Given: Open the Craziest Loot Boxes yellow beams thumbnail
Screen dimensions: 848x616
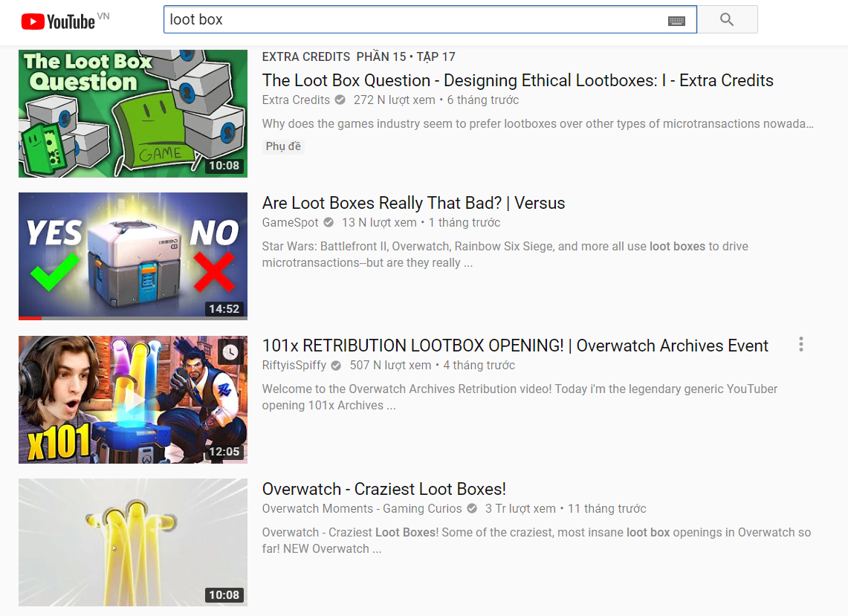Looking at the screenshot, I should pyautogui.click(x=133, y=542).
